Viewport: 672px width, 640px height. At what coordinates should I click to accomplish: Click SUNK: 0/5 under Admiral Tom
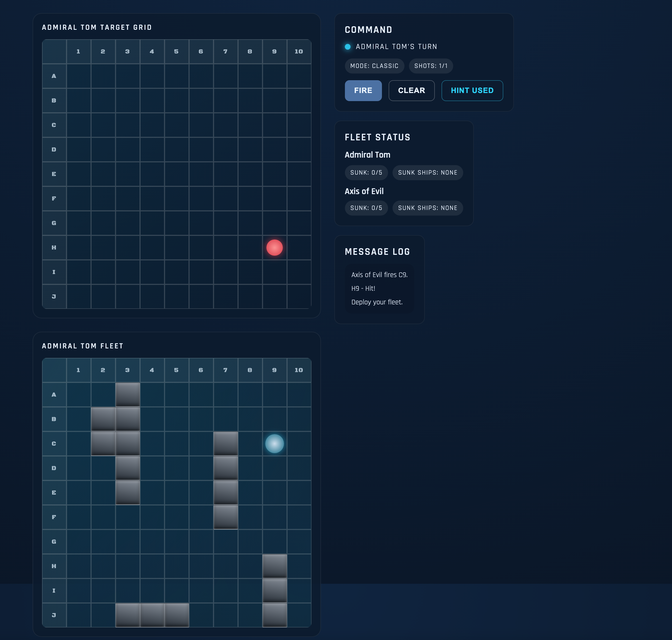click(366, 173)
